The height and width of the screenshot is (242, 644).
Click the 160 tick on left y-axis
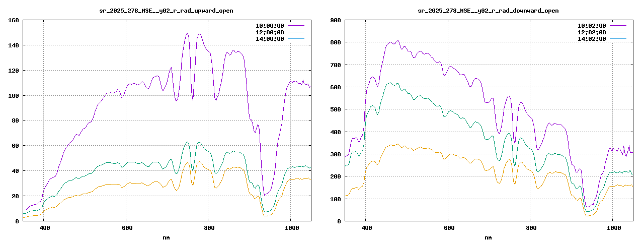pos(14,20)
